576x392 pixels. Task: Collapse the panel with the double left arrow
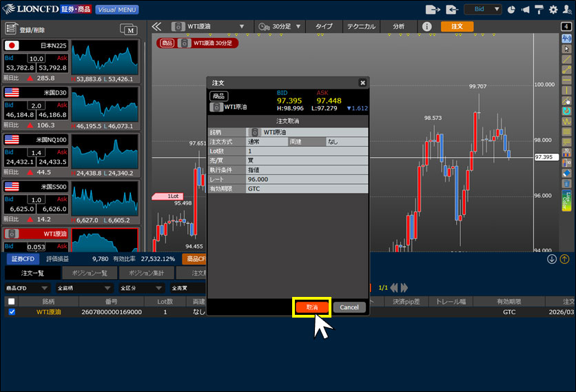(156, 26)
